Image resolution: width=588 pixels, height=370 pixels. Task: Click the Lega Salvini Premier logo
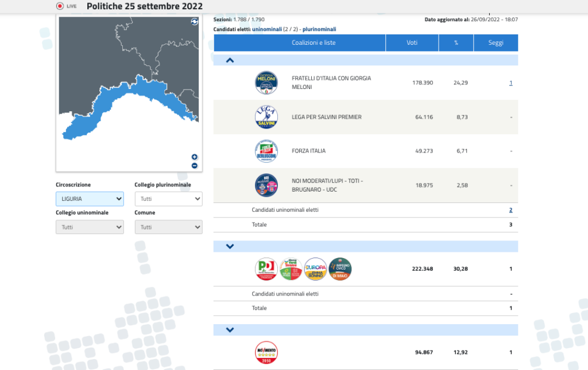(x=266, y=117)
